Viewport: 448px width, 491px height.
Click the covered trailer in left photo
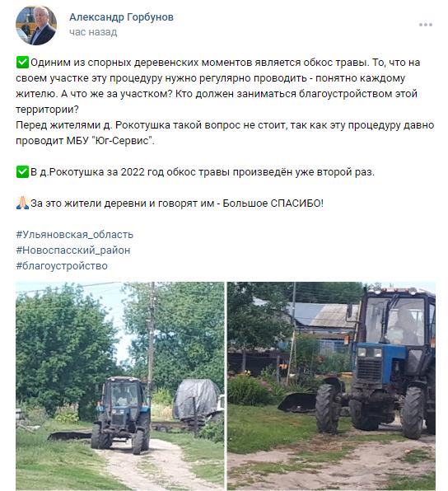pos(197,400)
